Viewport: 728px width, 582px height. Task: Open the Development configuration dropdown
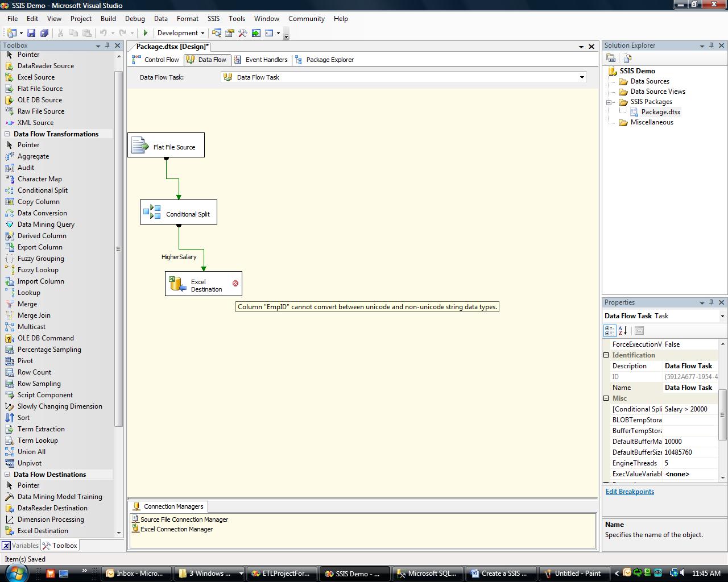[x=202, y=33]
